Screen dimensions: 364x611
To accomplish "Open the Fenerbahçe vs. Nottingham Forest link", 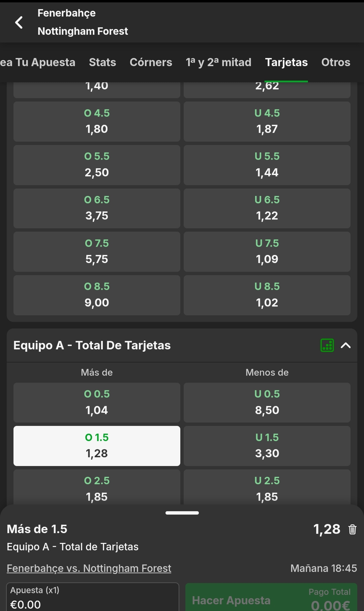I will point(89,568).
